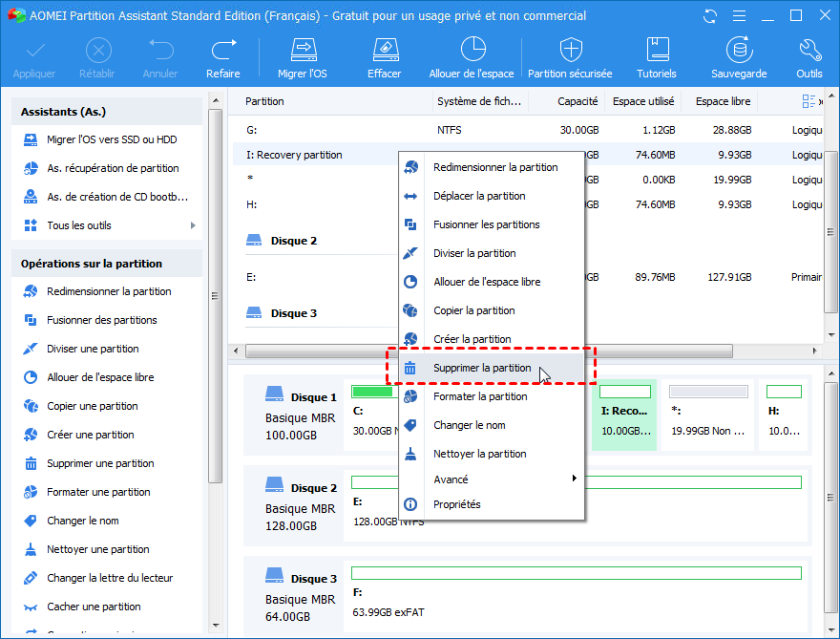This screenshot has height=639, width=840.
Task: Choose Copier la partition menu entry
Action: click(492, 311)
